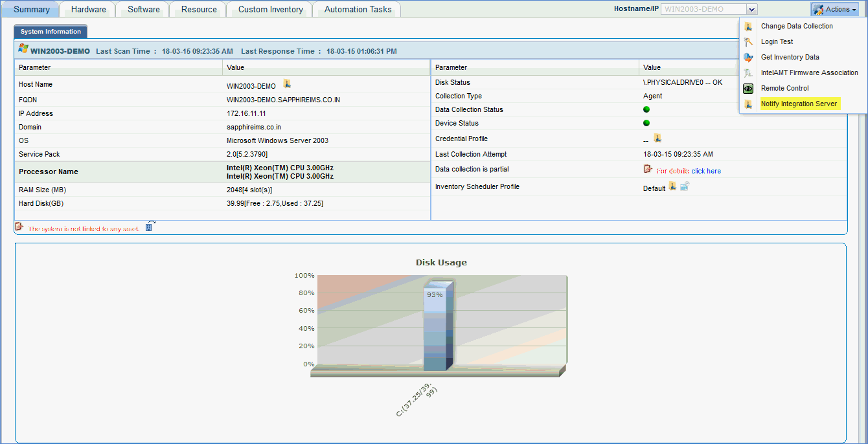The image size is (868, 444).
Task: Click the partial data collection notice icon
Action: coord(648,169)
